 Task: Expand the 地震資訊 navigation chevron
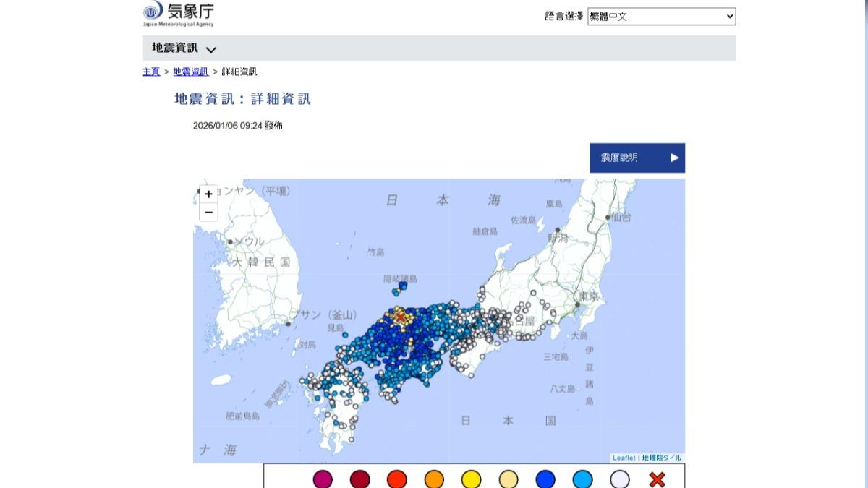[x=210, y=49]
